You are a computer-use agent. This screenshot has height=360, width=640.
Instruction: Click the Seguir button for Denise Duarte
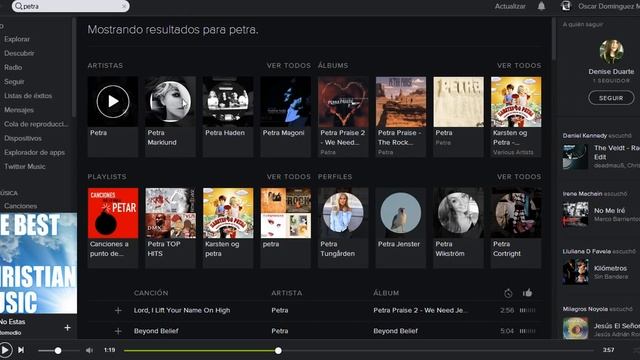611,98
